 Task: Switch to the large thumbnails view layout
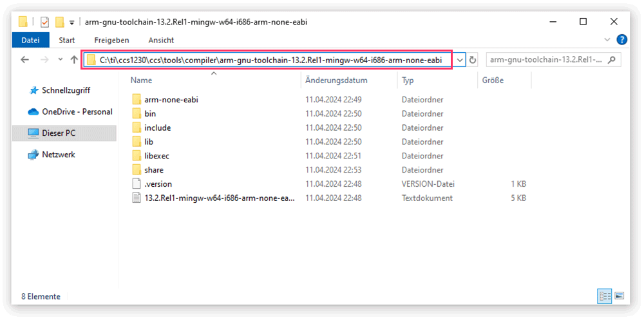click(620, 296)
